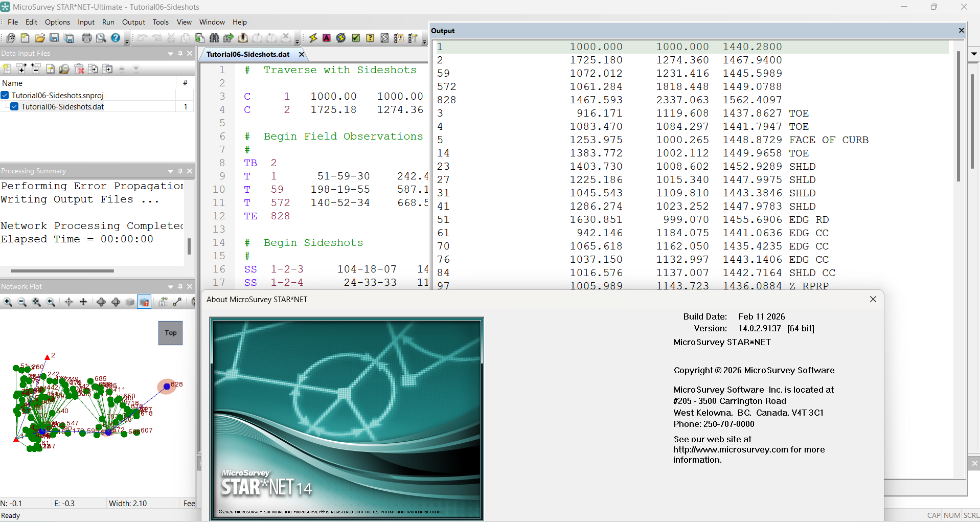Close the Tutorial06-Sideshots.dat tab

pyautogui.click(x=301, y=54)
